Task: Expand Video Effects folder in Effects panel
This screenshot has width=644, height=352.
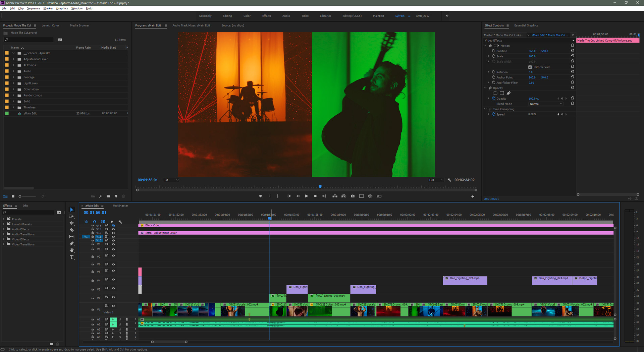Action: 4,239
